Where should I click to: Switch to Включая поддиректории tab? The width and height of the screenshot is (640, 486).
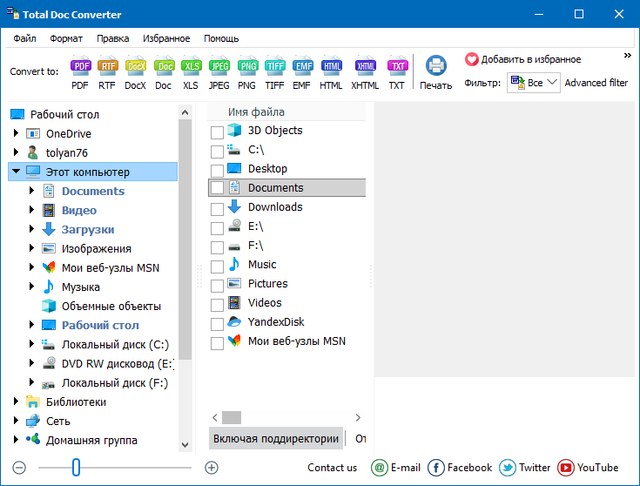pos(275,439)
